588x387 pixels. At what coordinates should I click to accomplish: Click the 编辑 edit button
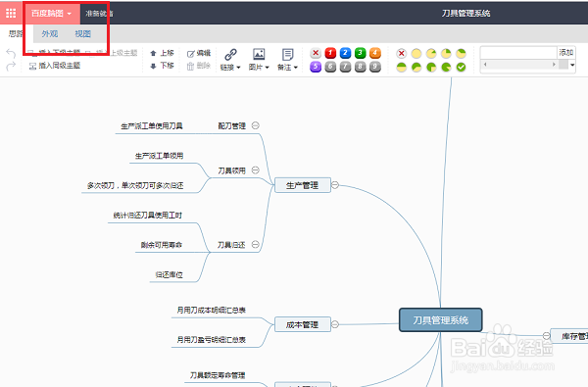(199, 53)
